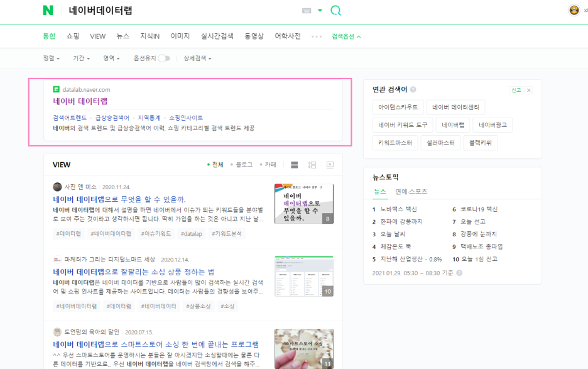This screenshot has width=588, height=369.
Task: Open the 정렬 dropdown
Action: point(52,58)
